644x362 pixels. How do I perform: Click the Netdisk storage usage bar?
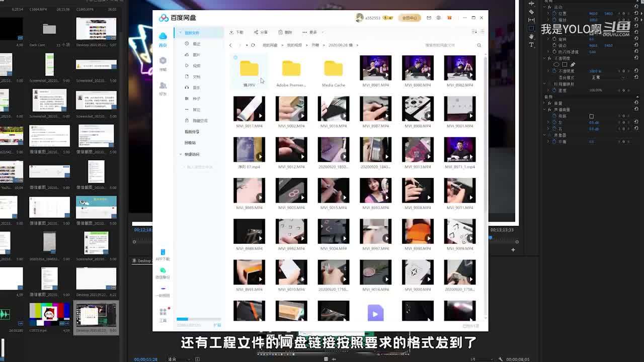coord(199,319)
